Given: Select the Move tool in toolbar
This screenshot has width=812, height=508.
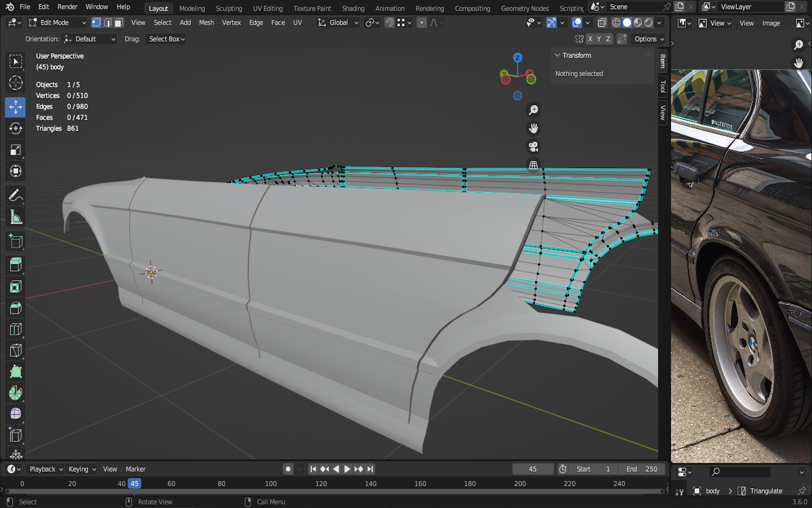Looking at the screenshot, I should click(15, 107).
